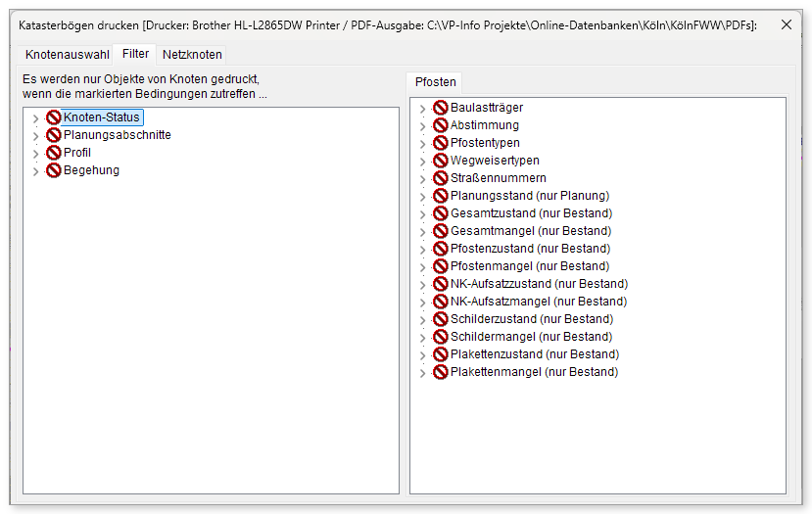
Task: Select 'Planungsstand (nur Planung)' label
Action: (530, 196)
